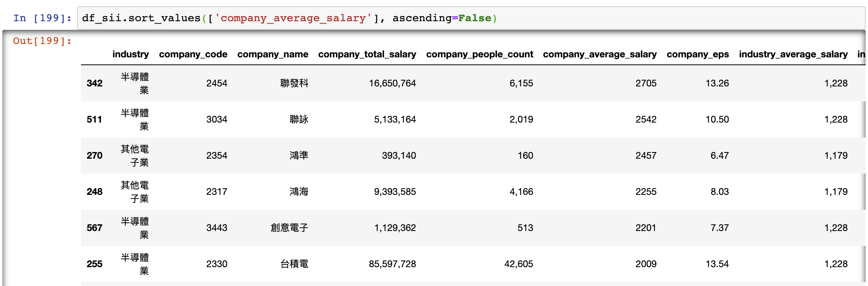Click company code 2354

click(217, 156)
